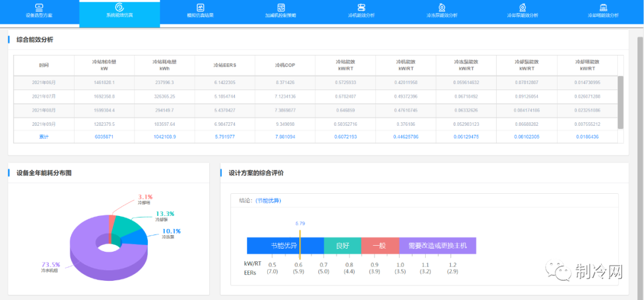
Task: Click the (节能优异) conclusion link
Action: (268, 200)
